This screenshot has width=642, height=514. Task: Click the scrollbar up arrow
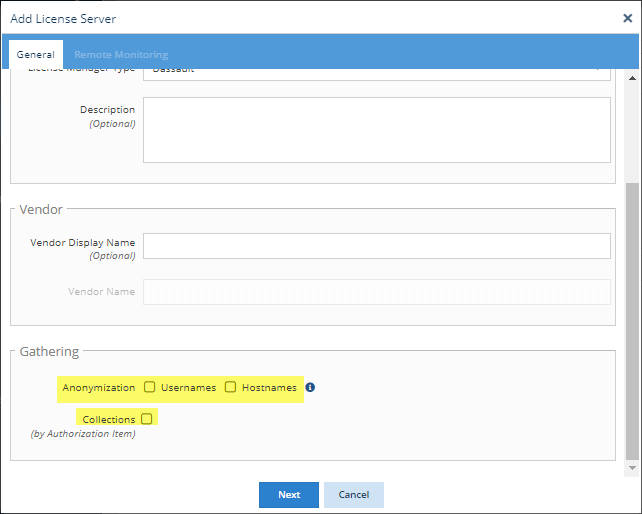[633, 78]
